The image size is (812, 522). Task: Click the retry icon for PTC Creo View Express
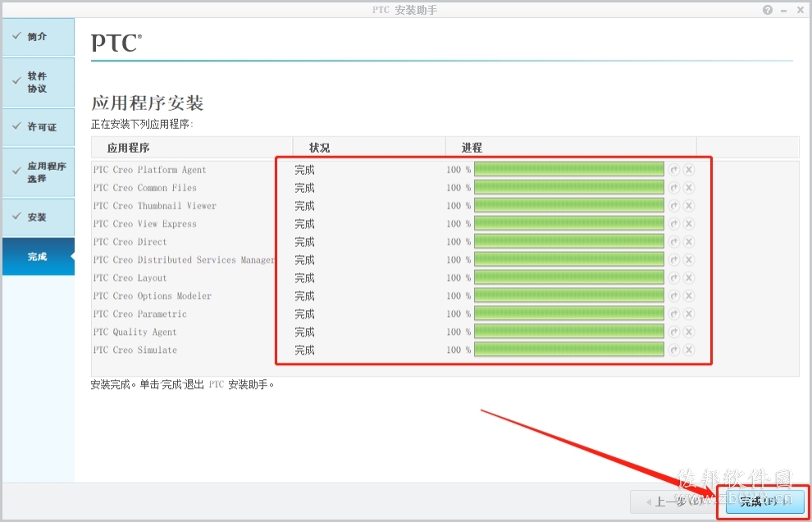click(x=673, y=223)
